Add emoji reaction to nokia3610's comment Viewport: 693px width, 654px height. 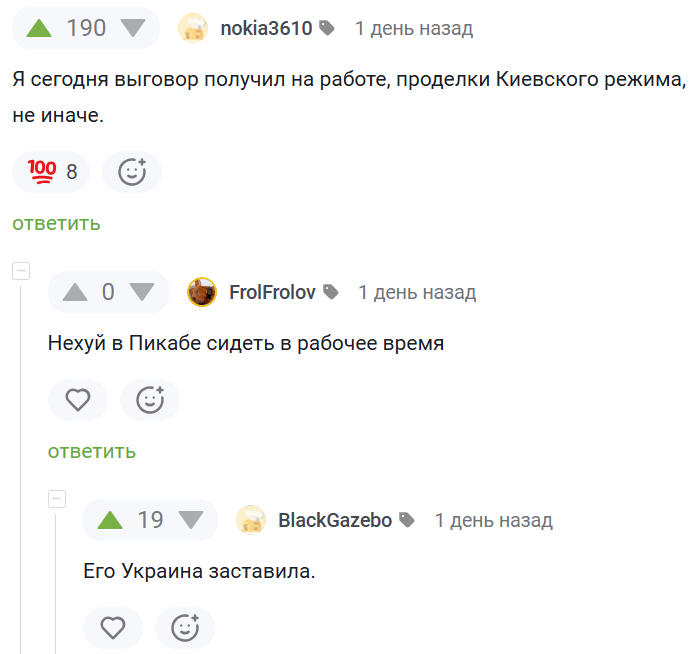132,172
